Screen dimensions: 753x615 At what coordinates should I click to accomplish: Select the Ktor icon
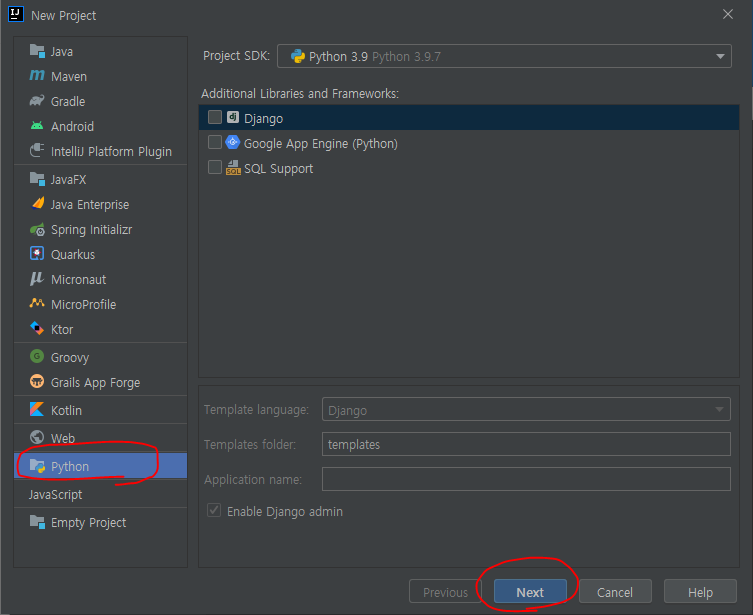pos(37,328)
